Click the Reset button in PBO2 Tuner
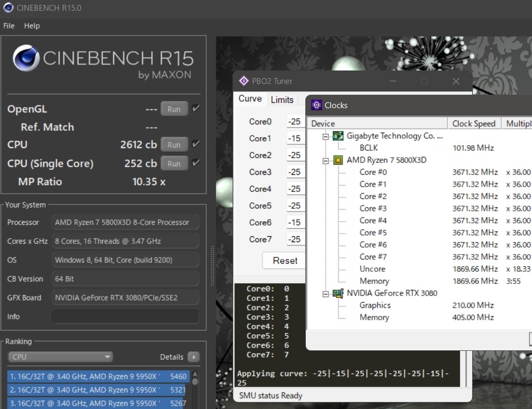 (x=284, y=260)
